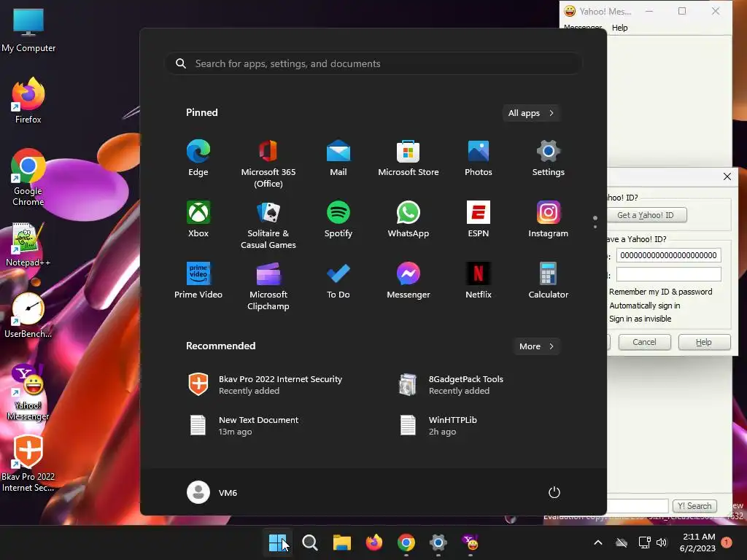The height and width of the screenshot is (560, 747).
Task: Open File Explorer from taskbar
Action: tap(341, 542)
